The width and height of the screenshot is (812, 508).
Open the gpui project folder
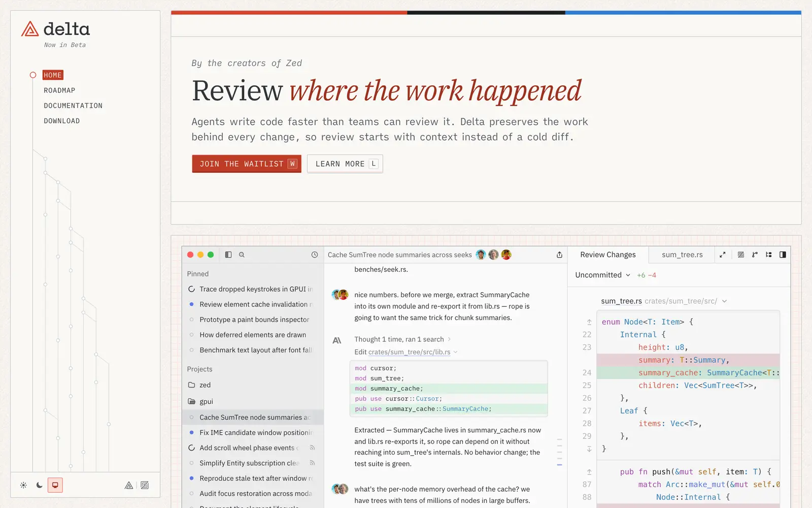click(200, 401)
